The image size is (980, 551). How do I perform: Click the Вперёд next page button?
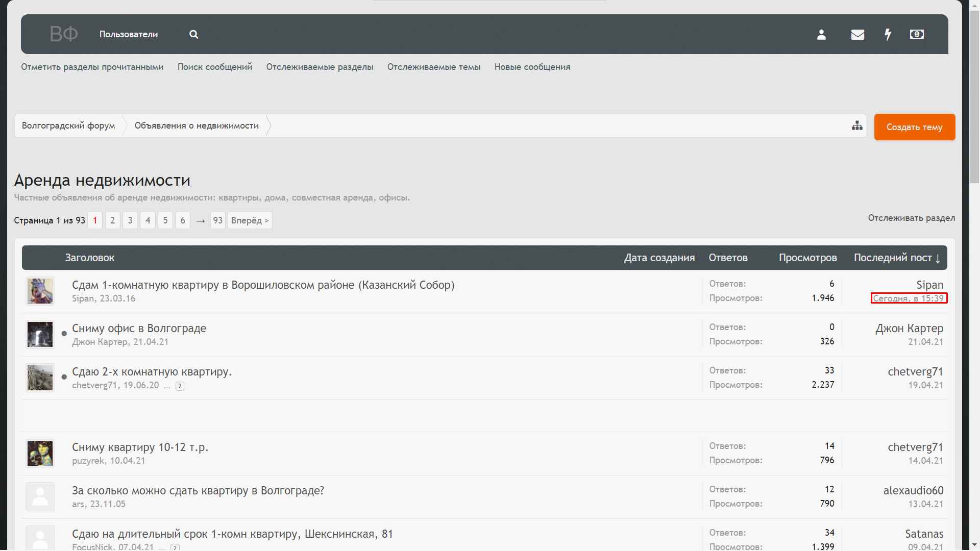click(250, 220)
